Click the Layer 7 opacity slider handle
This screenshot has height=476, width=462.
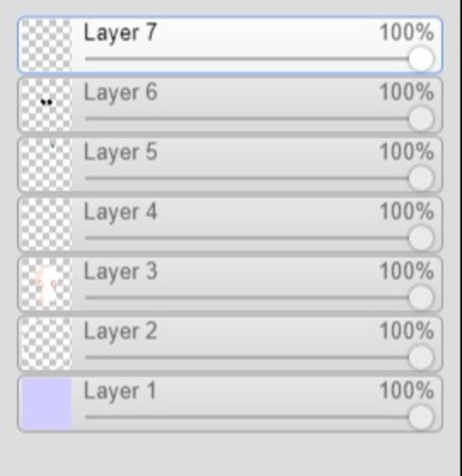point(421,59)
